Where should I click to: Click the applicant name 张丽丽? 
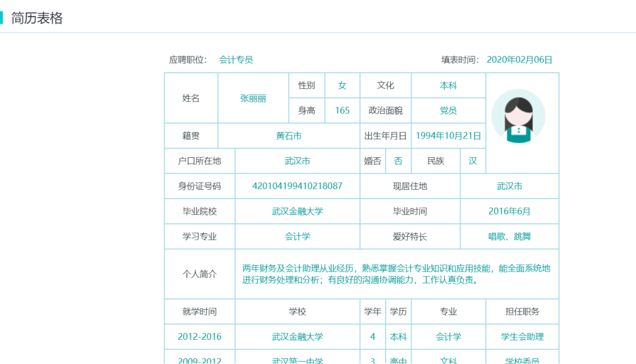coord(253,98)
